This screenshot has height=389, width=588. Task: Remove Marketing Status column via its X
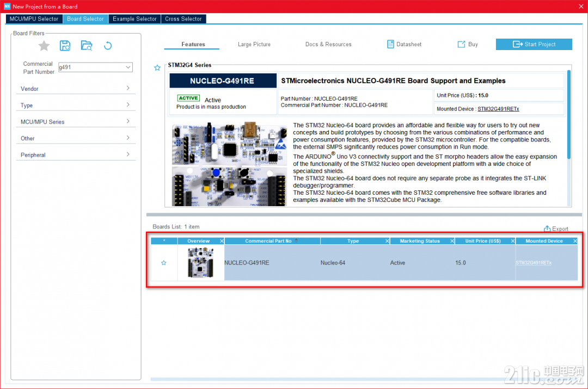[452, 241]
